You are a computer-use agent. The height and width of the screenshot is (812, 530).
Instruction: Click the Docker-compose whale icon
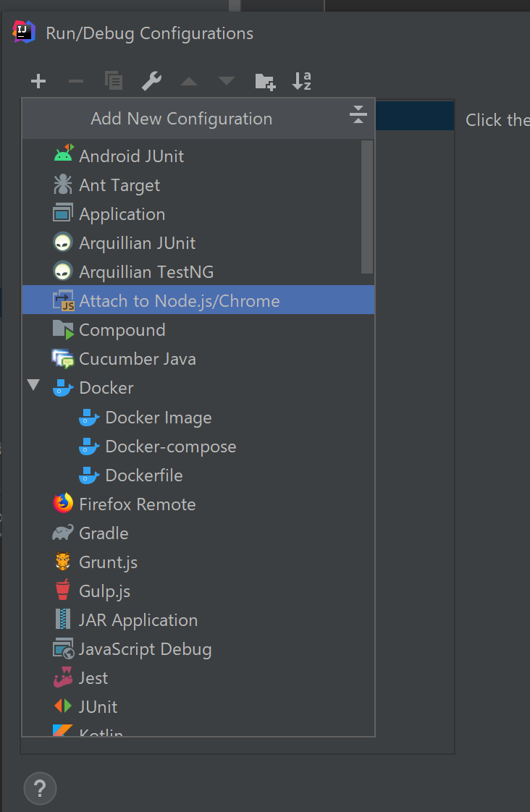[89, 447]
